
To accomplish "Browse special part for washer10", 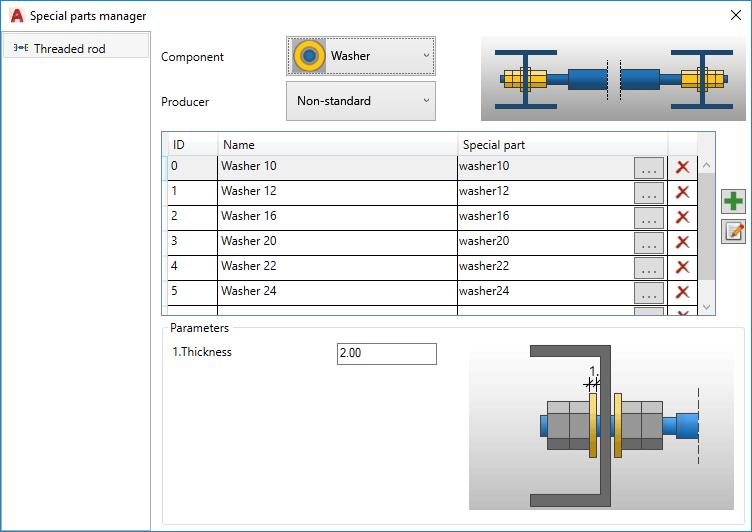I will pos(649,168).
